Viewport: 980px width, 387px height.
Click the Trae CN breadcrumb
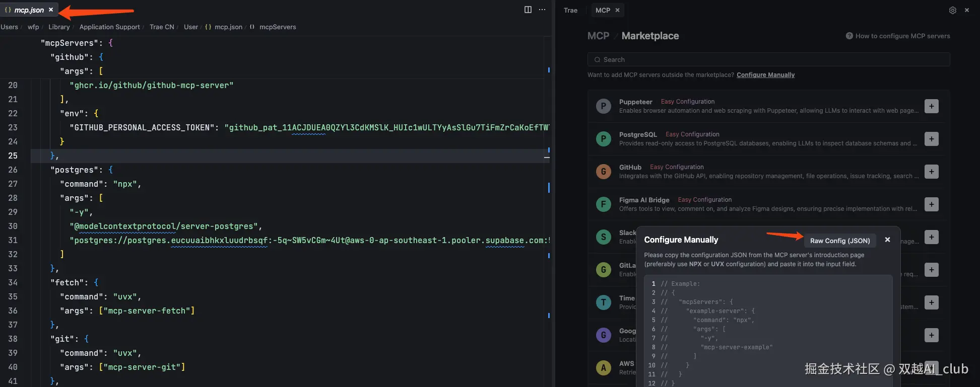pyautogui.click(x=162, y=27)
